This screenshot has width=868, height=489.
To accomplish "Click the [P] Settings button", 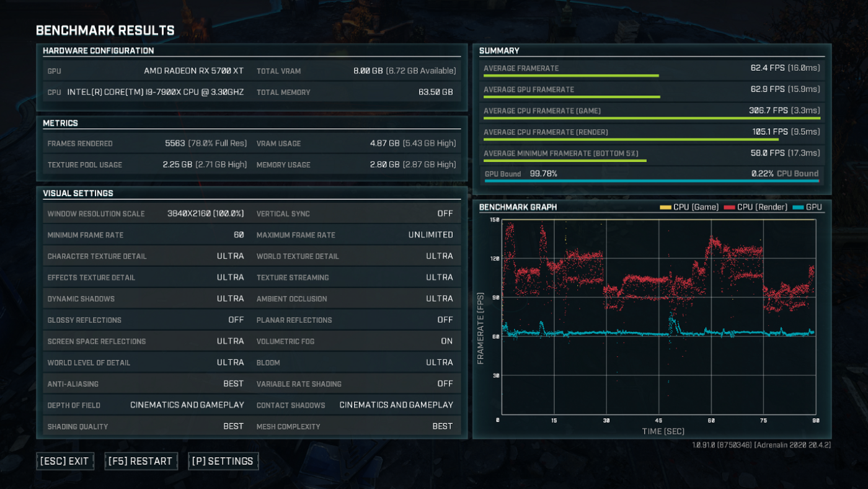I will tap(223, 461).
